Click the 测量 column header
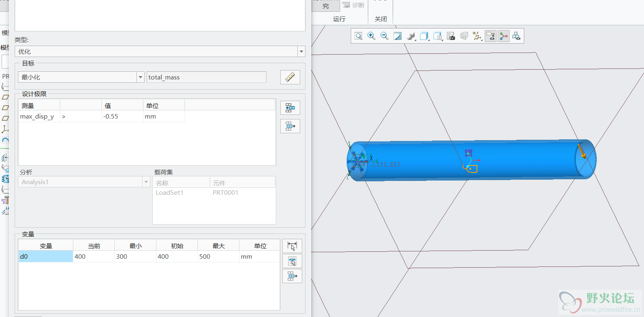 [39, 105]
